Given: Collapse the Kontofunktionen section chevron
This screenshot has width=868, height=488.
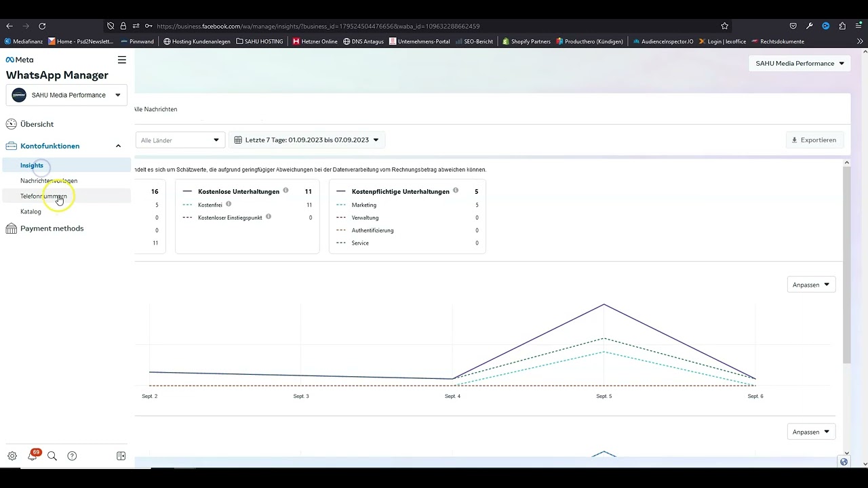Looking at the screenshot, I should point(118,146).
